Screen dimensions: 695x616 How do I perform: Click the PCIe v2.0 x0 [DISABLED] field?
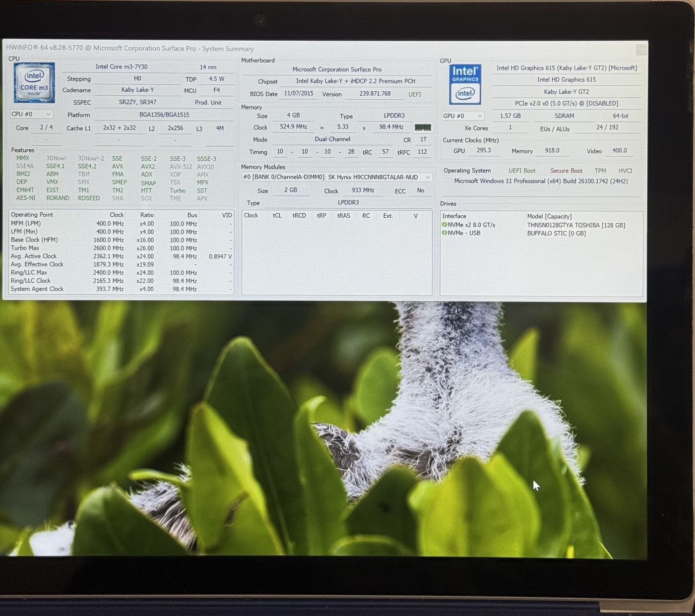pos(567,104)
